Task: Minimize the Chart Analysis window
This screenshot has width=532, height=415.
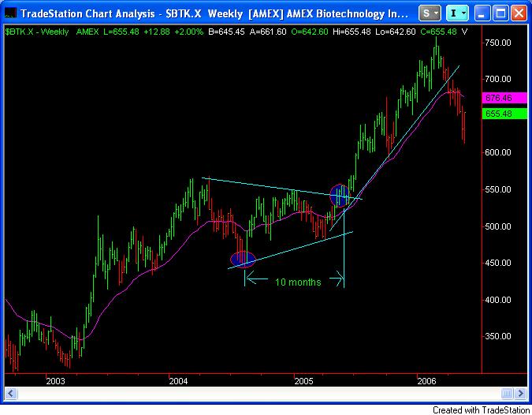Action: 482,13
